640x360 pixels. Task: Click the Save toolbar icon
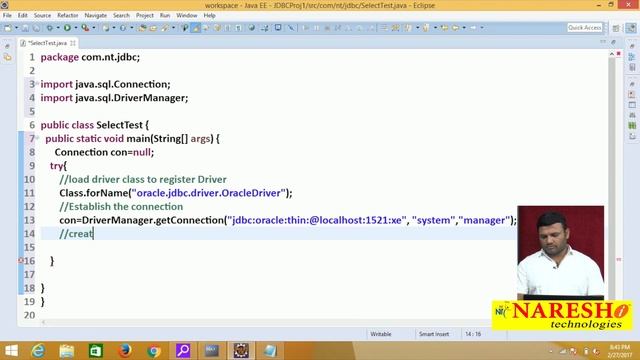[x=25, y=28]
